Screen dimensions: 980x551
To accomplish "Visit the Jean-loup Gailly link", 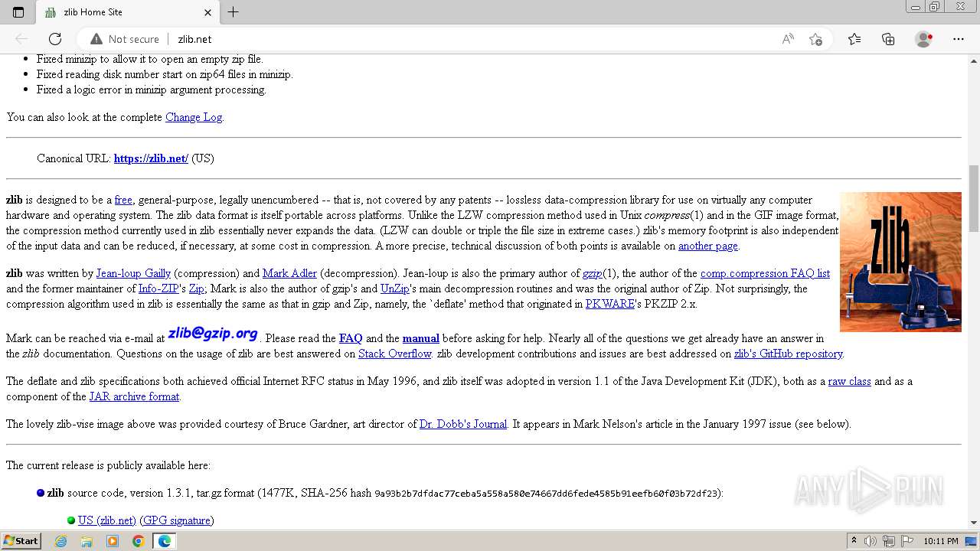I will coord(133,273).
